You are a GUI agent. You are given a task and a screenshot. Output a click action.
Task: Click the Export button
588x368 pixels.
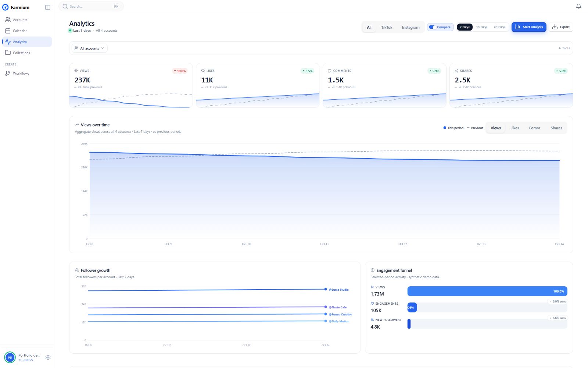561,27
